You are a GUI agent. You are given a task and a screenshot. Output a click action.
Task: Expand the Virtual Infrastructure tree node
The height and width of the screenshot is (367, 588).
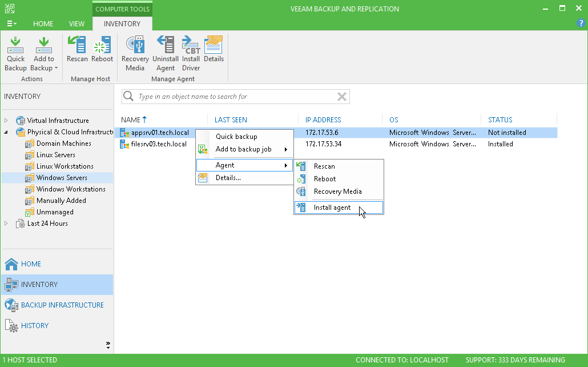coord(6,121)
